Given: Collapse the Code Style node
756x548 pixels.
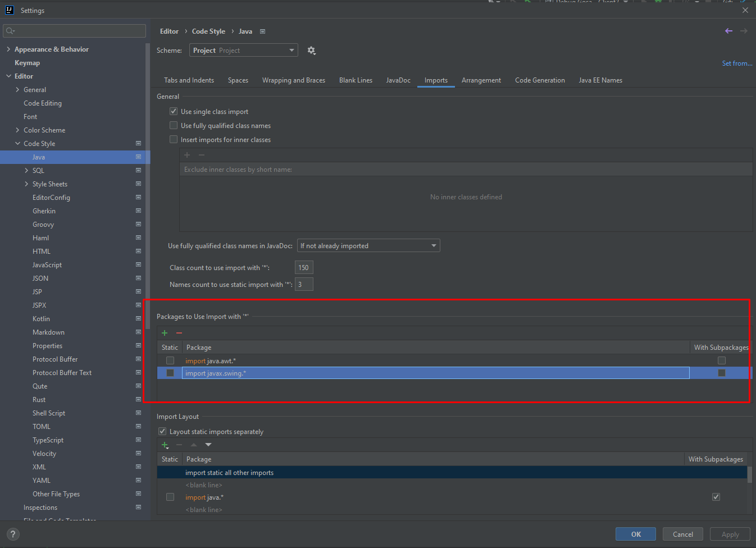Looking at the screenshot, I should (x=17, y=144).
